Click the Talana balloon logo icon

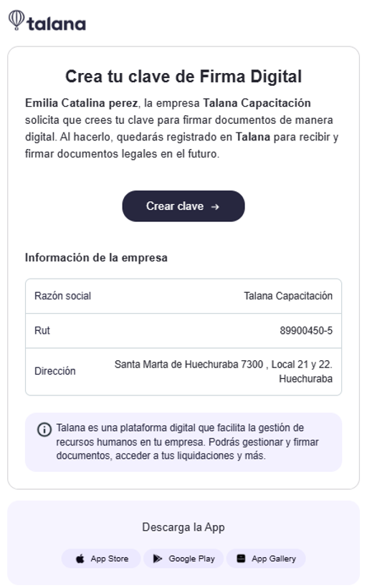tap(16, 20)
